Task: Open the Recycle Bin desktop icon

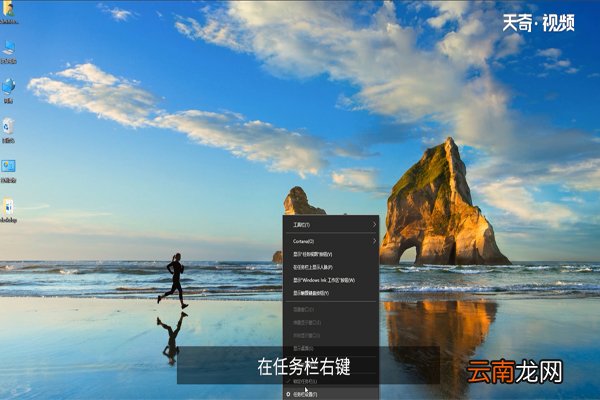Action: (x=8, y=131)
